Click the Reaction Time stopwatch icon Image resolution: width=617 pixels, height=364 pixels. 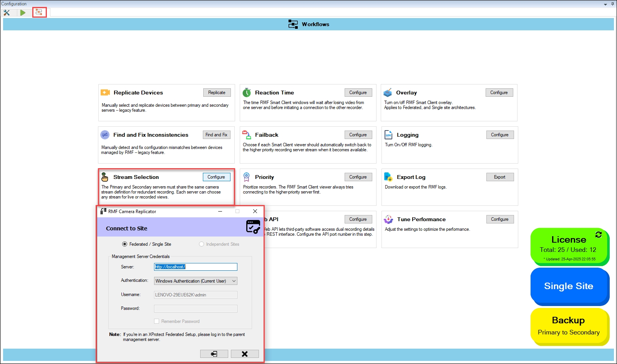[x=247, y=93]
